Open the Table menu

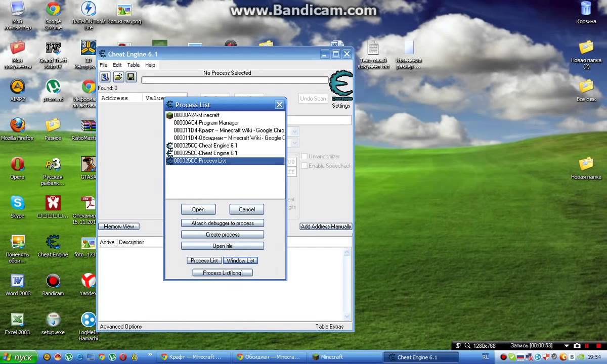133,65
